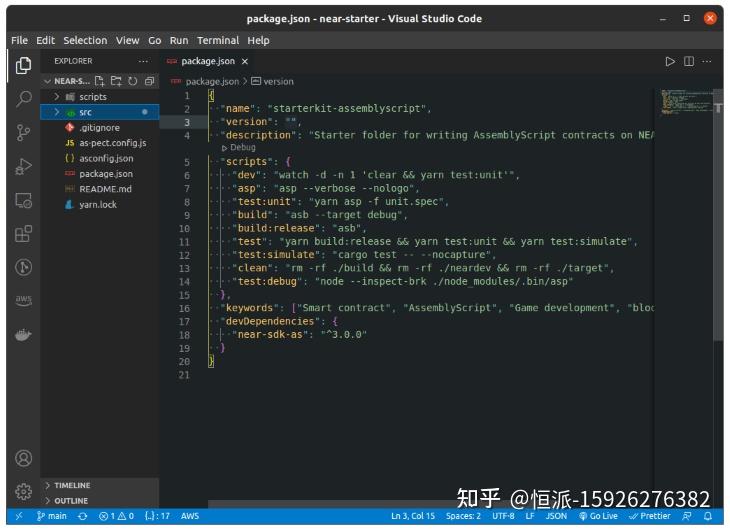Open the Remote Explorer icon
Image resolution: width=730 pixels, height=531 pixels.
point(23,200)
